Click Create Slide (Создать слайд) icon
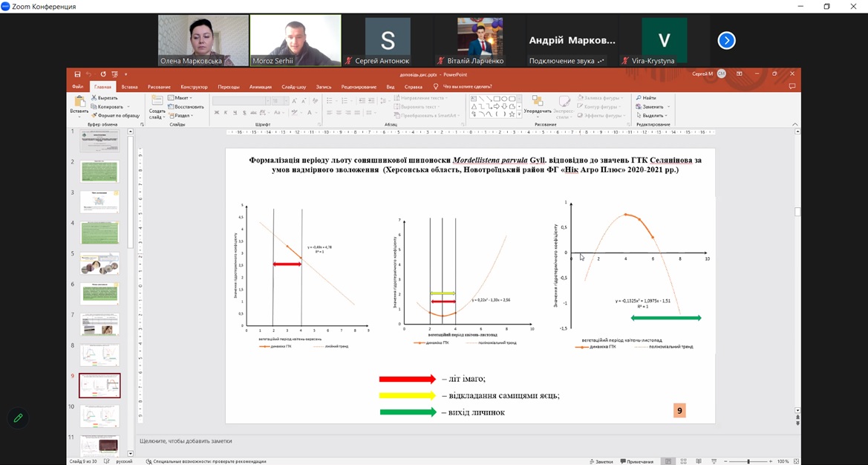The width and height of the screenshot is (868, 465). tap(157, 100)
